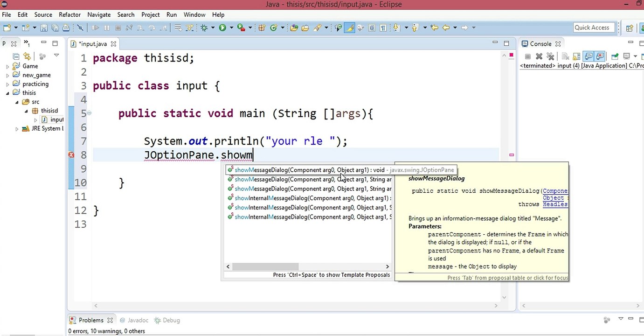
Task: Expand the practicing project node
Action: click(x=7, y=84)
